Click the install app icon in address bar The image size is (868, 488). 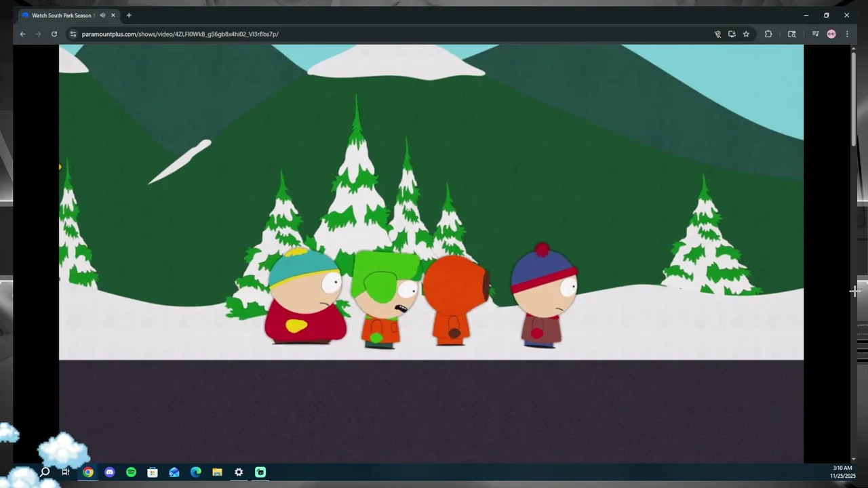click(732, 34)
